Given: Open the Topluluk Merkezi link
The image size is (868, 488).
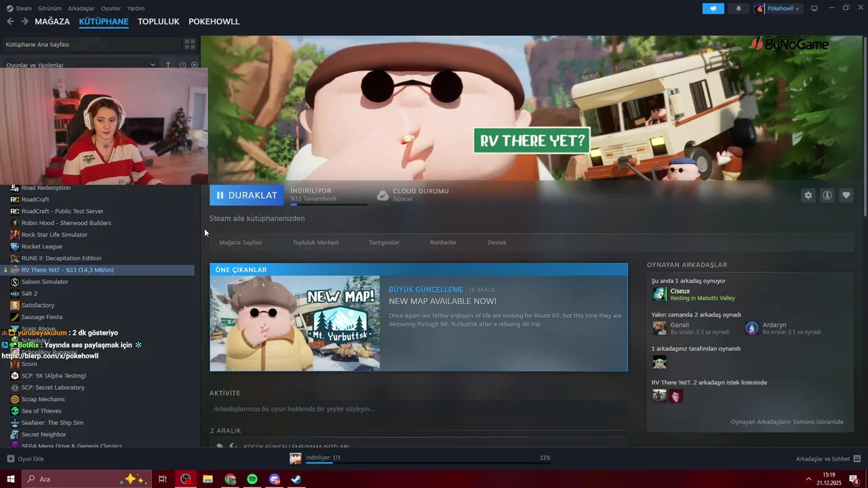Looking at the screenshot, I should click(x=315, y=242).
